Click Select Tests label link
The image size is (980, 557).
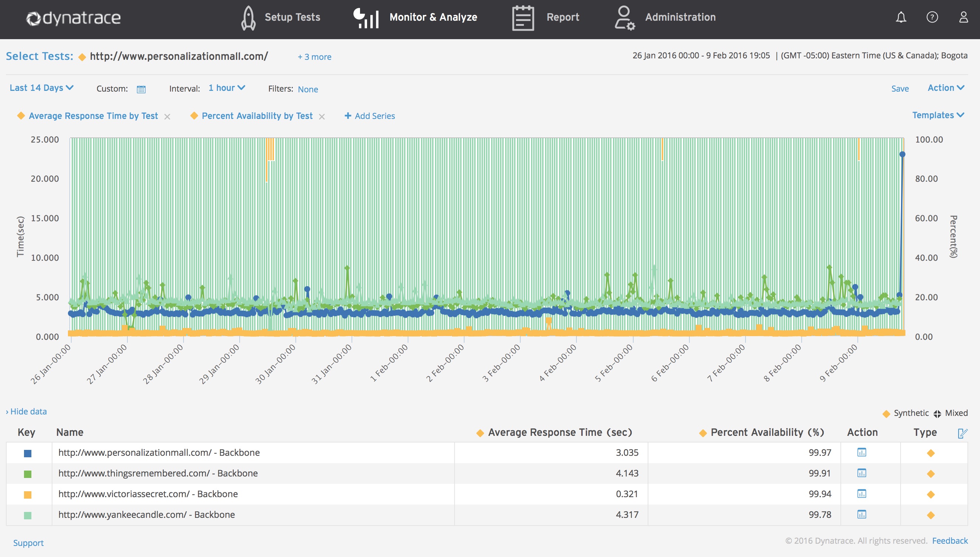[x=40, y=56]
